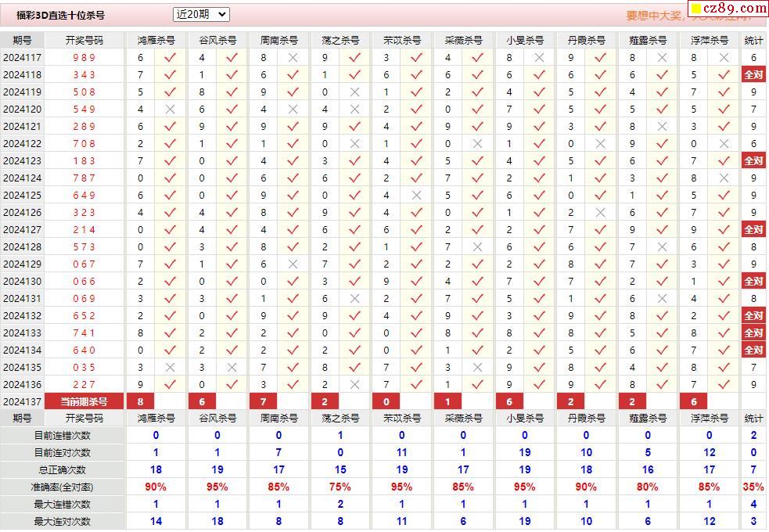Click the 最大连对次数 row label

pyautogui.click(x=63, y=522)
